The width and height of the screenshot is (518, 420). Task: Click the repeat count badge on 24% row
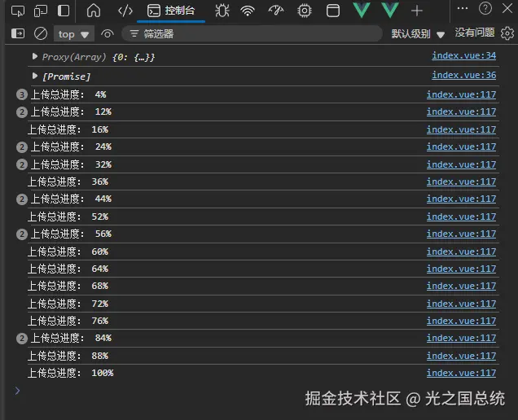point(22,147)
